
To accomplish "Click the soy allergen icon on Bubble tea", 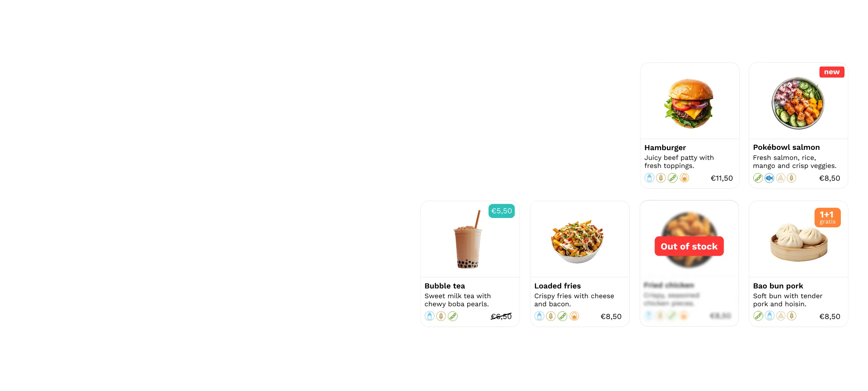I will pyautogui.click(x=453, y=316).
